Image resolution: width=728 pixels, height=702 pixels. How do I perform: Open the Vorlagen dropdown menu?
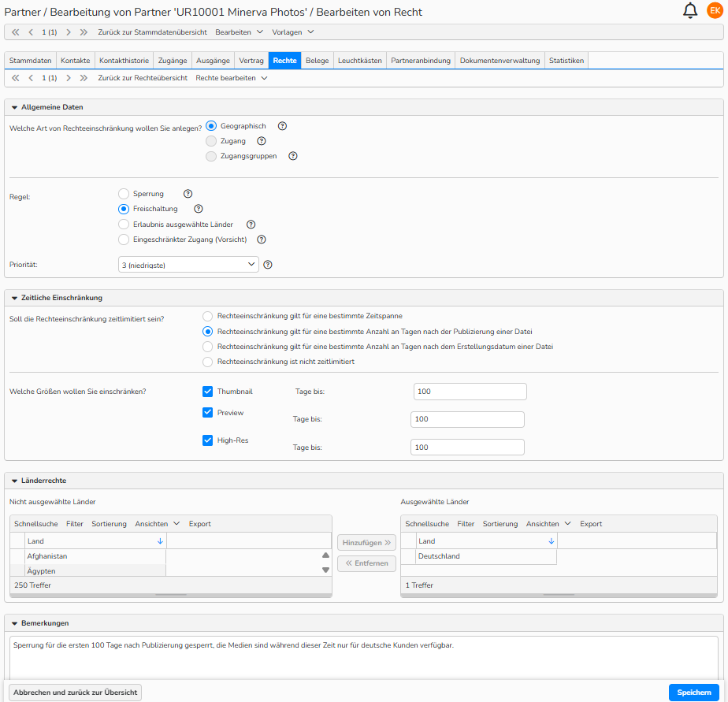point(293,32)
